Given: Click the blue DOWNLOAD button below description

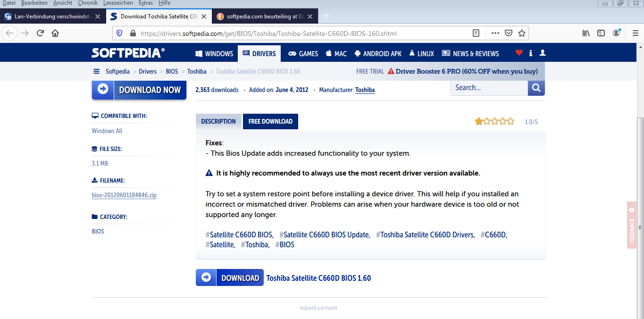Looking at the screenshot, I should [230, 278].
